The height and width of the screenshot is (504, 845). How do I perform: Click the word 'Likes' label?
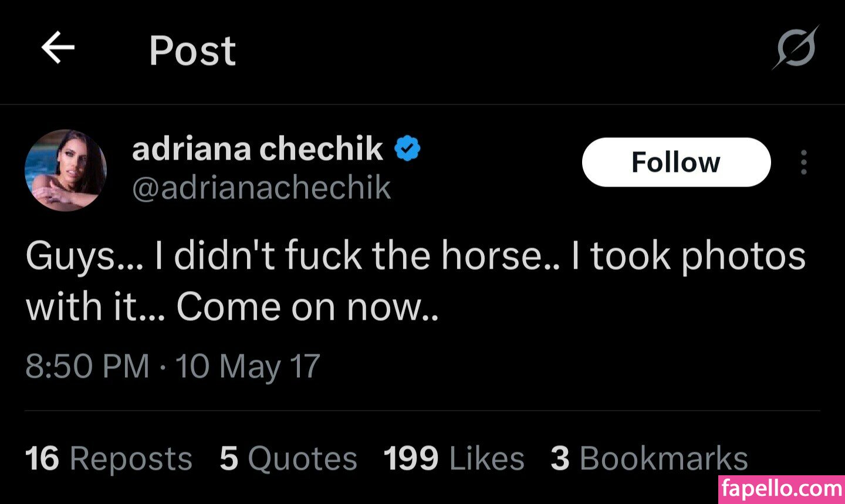[x=486, y=458]
